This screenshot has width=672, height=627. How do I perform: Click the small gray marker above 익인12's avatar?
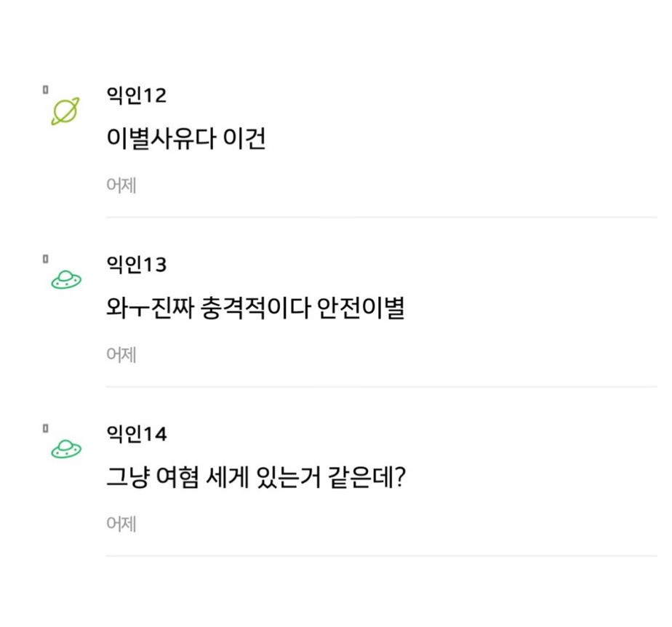pos(46,89)
